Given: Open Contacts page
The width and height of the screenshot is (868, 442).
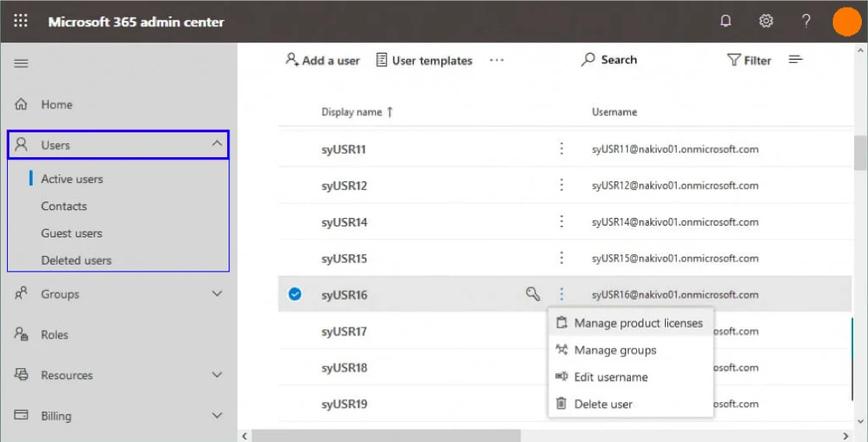Looking at the screenshot, I should click(64, 206).
